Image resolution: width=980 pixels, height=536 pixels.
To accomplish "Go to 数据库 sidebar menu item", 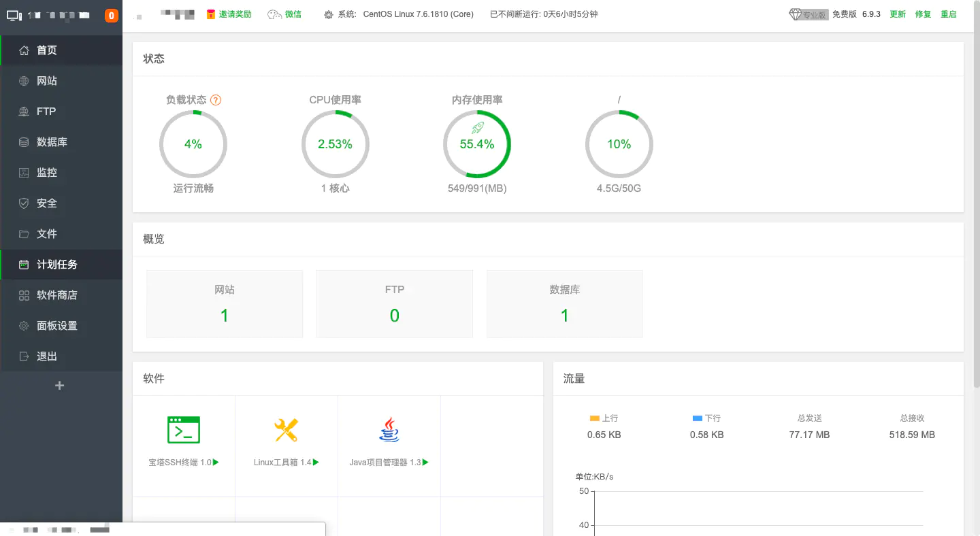I will (x=52, y=142).
